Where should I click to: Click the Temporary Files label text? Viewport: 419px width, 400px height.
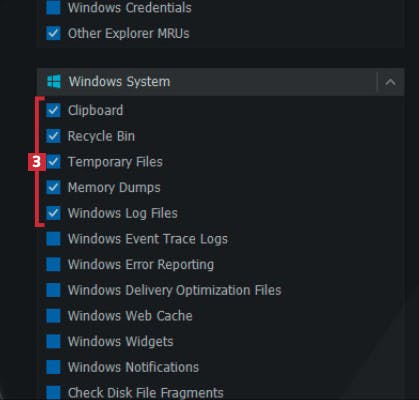(x=115, y=162)
